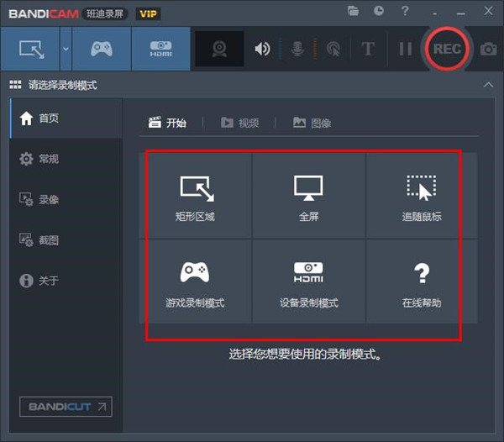Viewport: 504px width, 442px height.
Task: Open the 关于 about sidebar item
Action: (66, 281)
